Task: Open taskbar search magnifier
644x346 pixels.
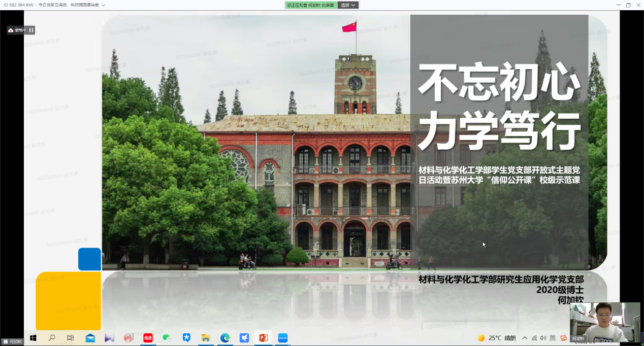Action: (x=52, y=338)
